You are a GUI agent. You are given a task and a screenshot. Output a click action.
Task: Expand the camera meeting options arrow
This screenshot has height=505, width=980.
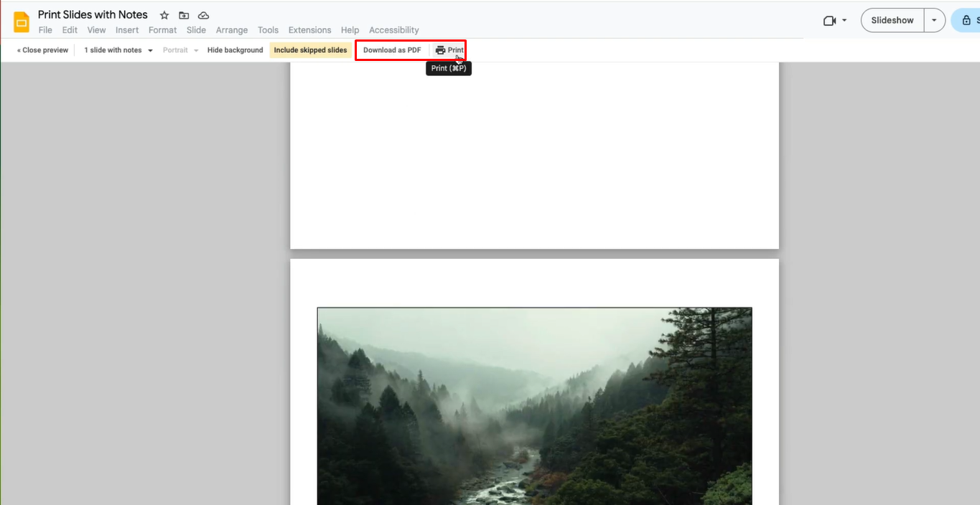pos(844,20)
